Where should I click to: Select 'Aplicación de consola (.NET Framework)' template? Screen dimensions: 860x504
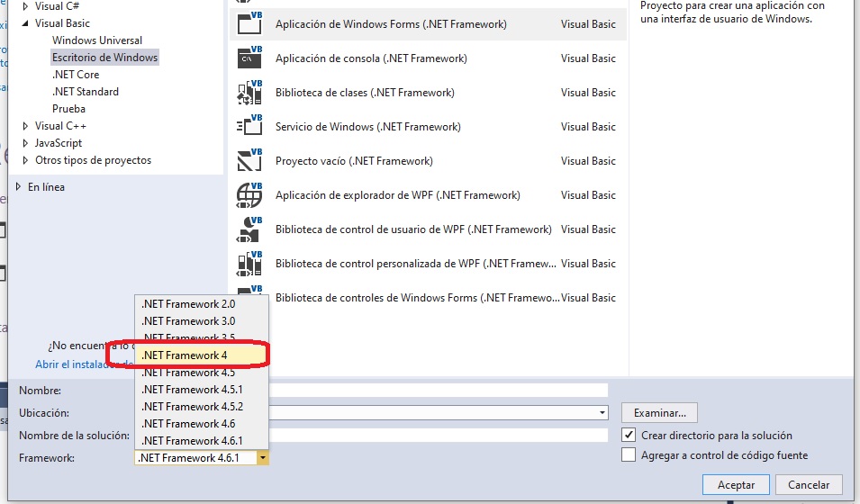[428, 58]
